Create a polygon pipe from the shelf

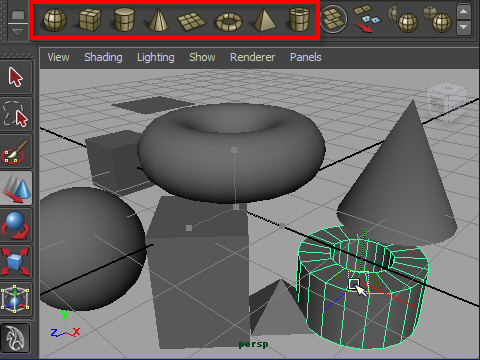[x=299, y=20]
